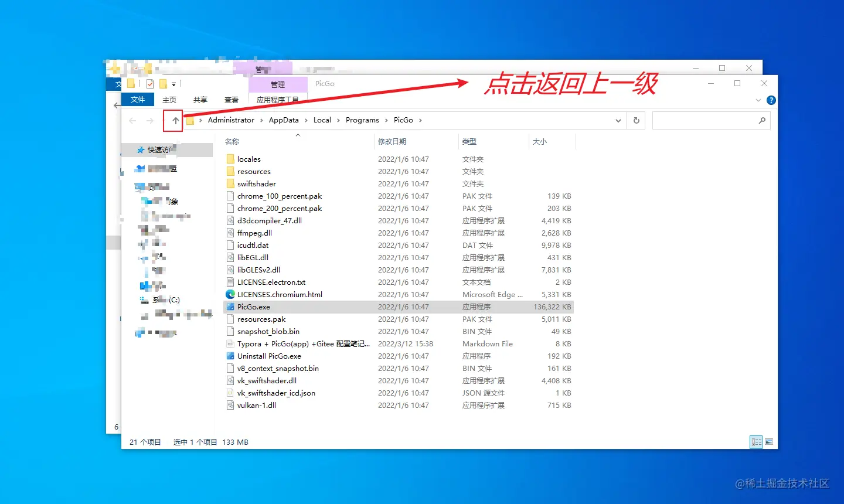Open Customize Quick Access Toolbar dropdown
Screen dimensions: 844x504
click(x=173, y=84)
